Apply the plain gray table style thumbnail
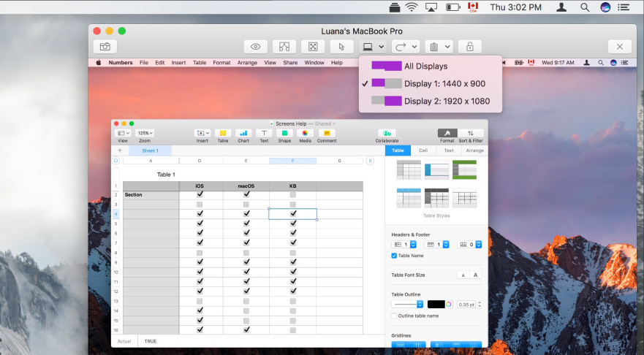This screenshot has width=644, height=355. (x=409, y=169)
